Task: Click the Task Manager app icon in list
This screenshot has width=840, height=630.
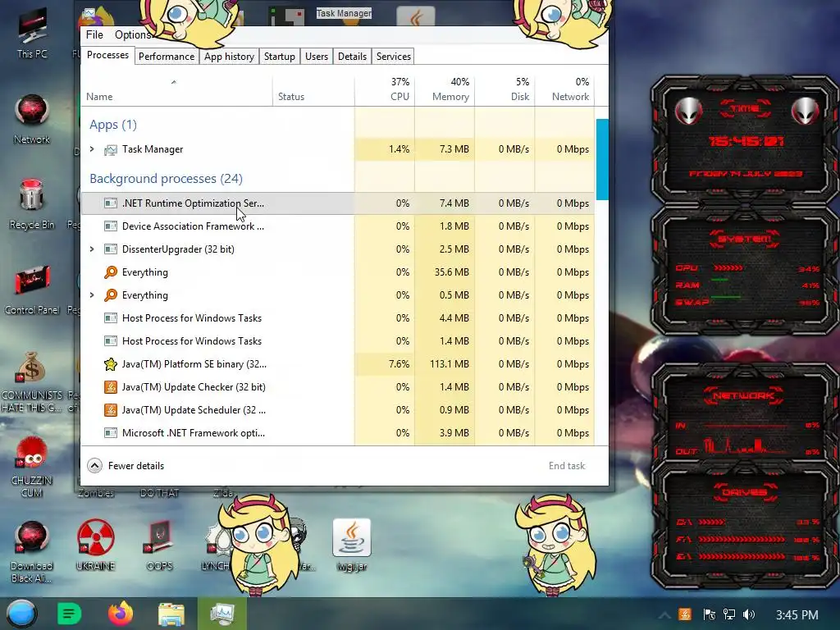Action: (111, 149)
